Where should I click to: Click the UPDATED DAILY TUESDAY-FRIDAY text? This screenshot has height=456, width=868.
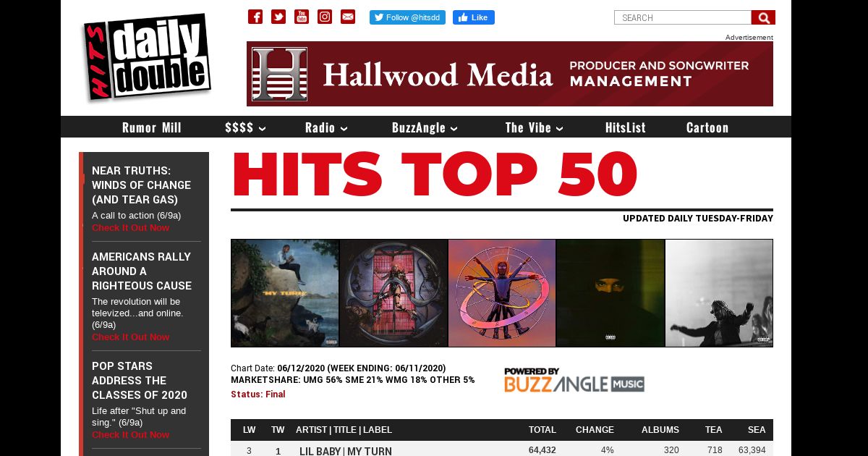click(698, 219)
